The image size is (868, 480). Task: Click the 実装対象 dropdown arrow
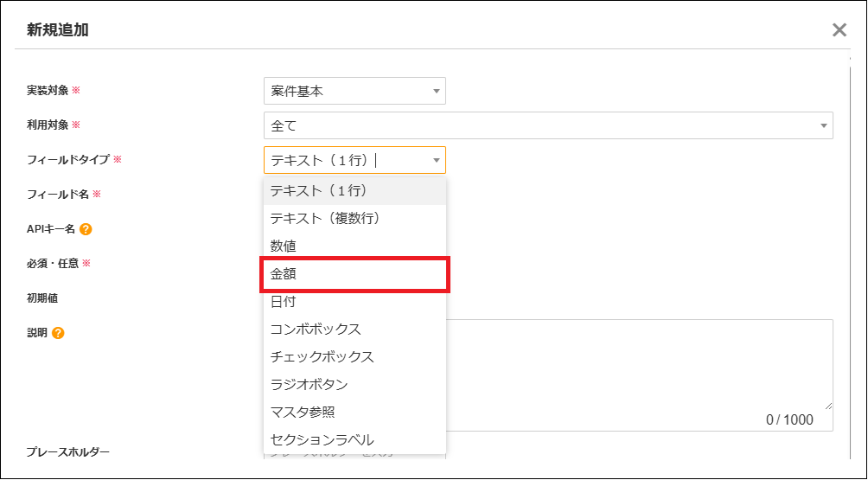[437, 91]
